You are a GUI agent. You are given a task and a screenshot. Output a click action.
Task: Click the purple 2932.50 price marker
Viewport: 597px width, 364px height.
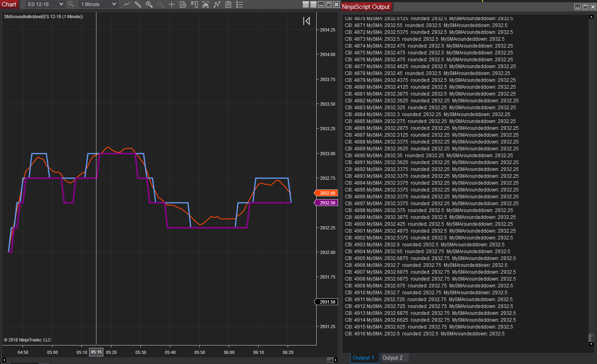326,203
